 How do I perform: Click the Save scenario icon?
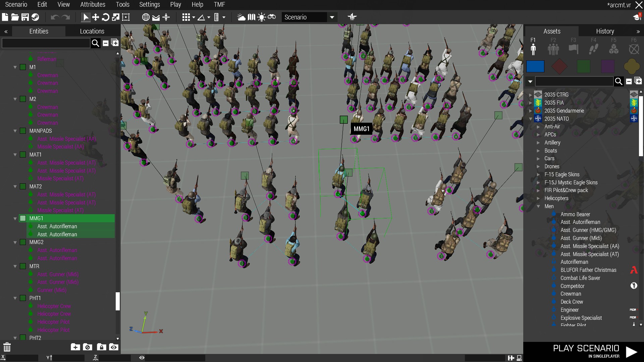[x=25, y=17]
